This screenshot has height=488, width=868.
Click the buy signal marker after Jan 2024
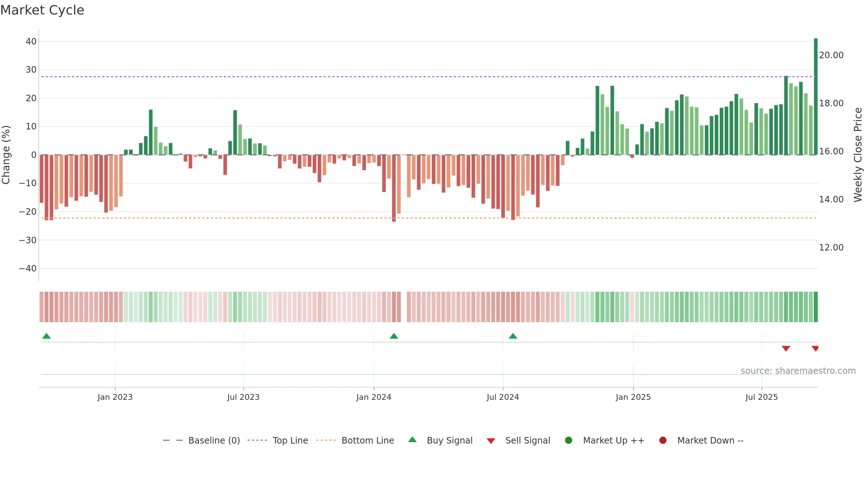(x=394, y=336)
